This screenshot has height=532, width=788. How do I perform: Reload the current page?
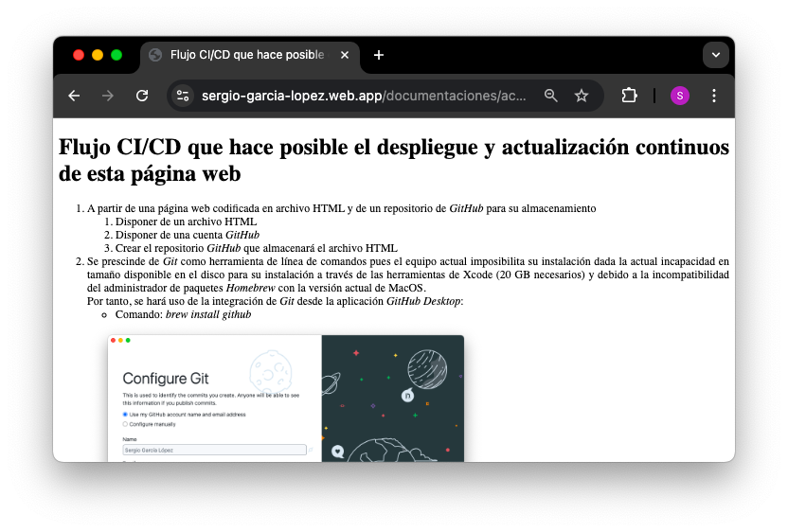tap(142, 96)
